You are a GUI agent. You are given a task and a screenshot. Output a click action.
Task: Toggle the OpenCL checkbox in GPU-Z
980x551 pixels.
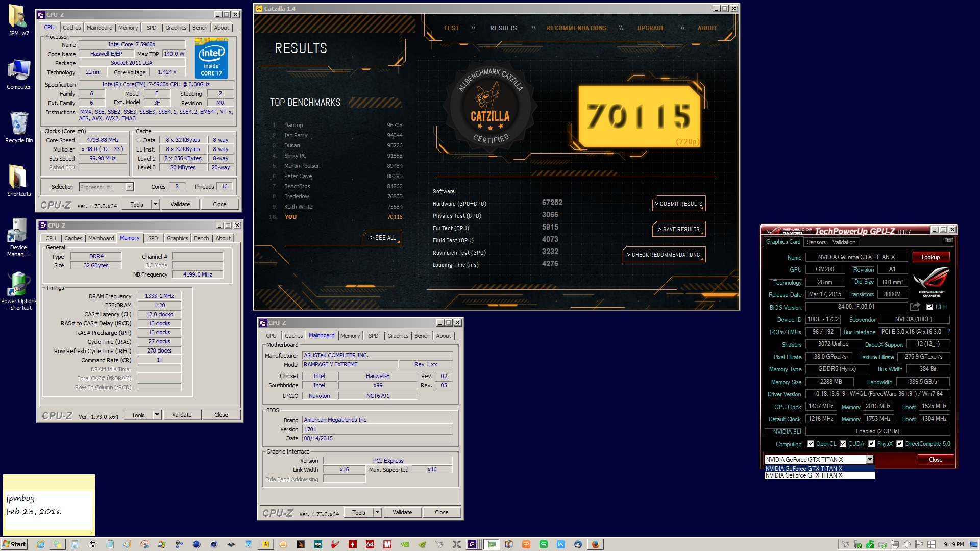pos(811,444)
